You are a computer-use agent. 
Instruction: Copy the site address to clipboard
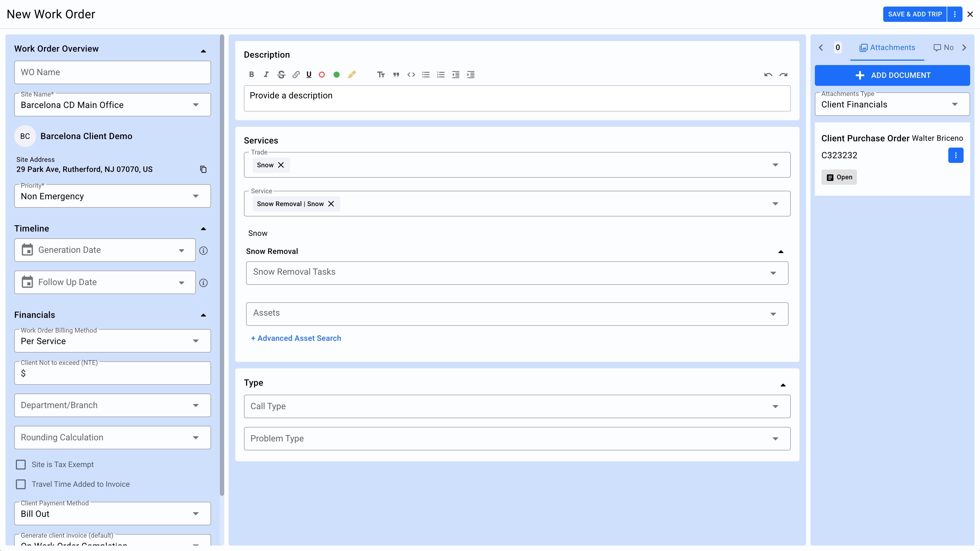coord(203,169)
